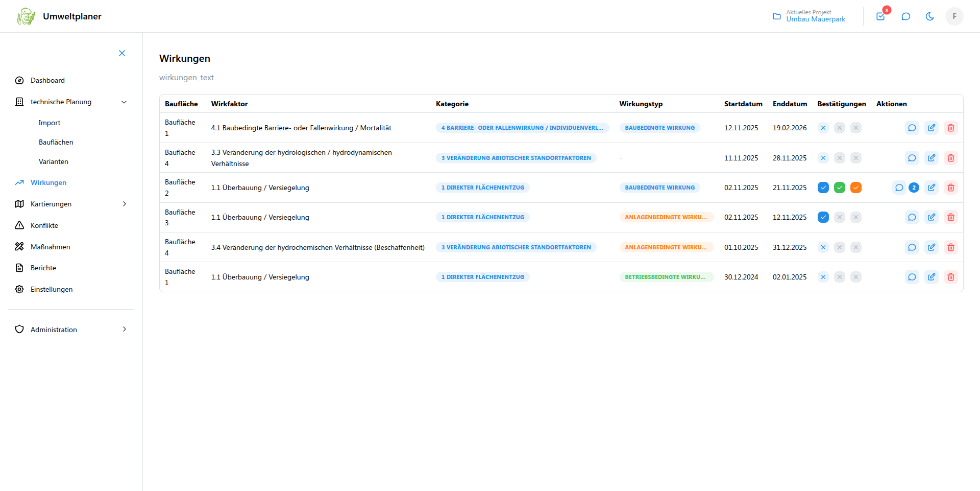Viewport: 980px width, 491px height.
Task: Open comments for Baufläche 2 row
Action: 899,188
